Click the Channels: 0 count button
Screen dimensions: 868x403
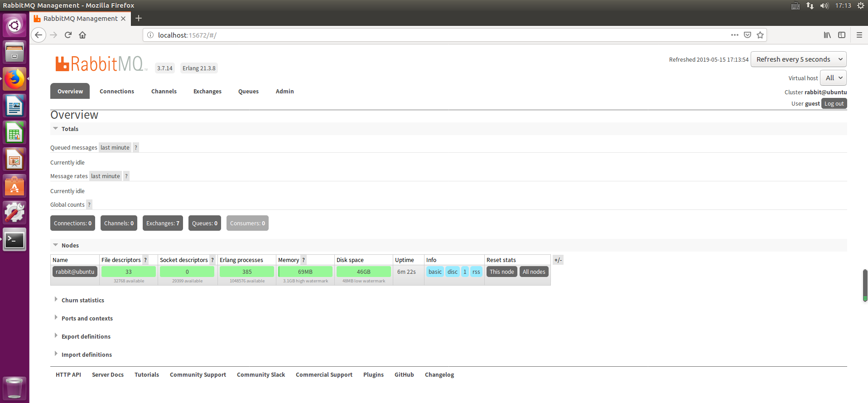(119, 223)
